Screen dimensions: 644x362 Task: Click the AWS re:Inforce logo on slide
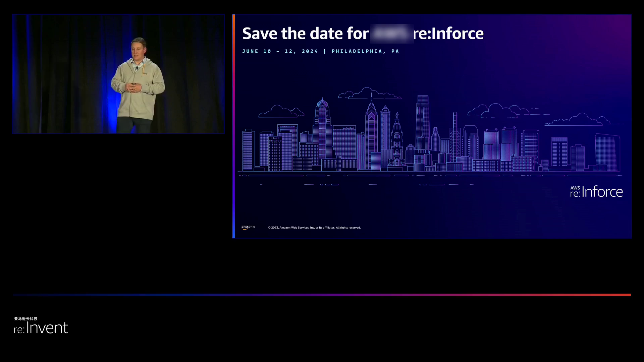coord(596,191)
